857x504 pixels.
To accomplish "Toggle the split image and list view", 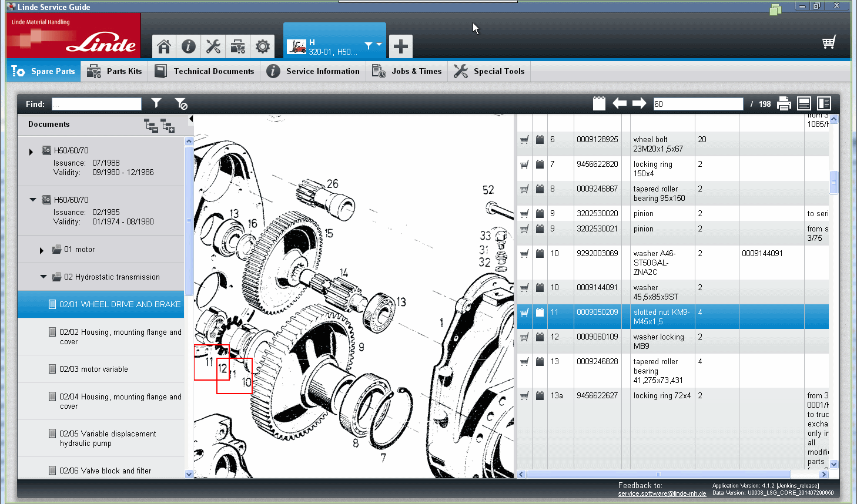I will pyautogui.click(x=823, y=103).
